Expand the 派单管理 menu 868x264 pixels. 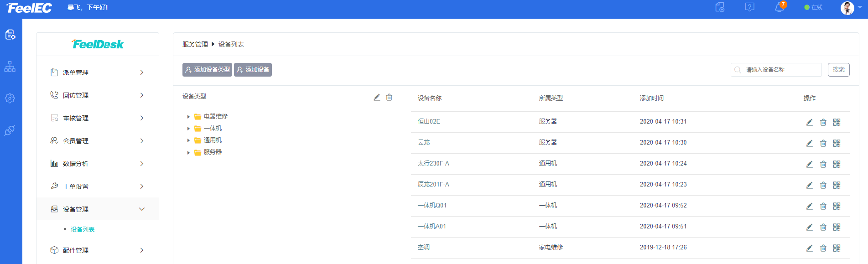[98, 72]
